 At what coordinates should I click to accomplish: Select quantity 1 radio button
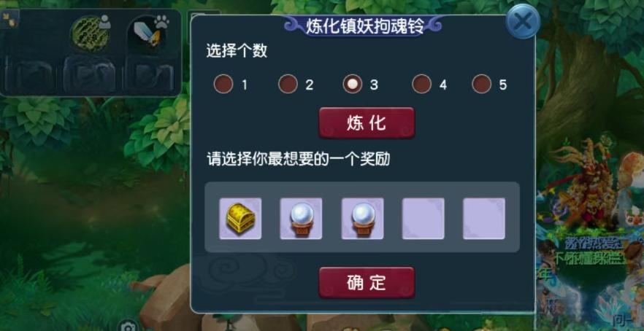coord(223,84)
